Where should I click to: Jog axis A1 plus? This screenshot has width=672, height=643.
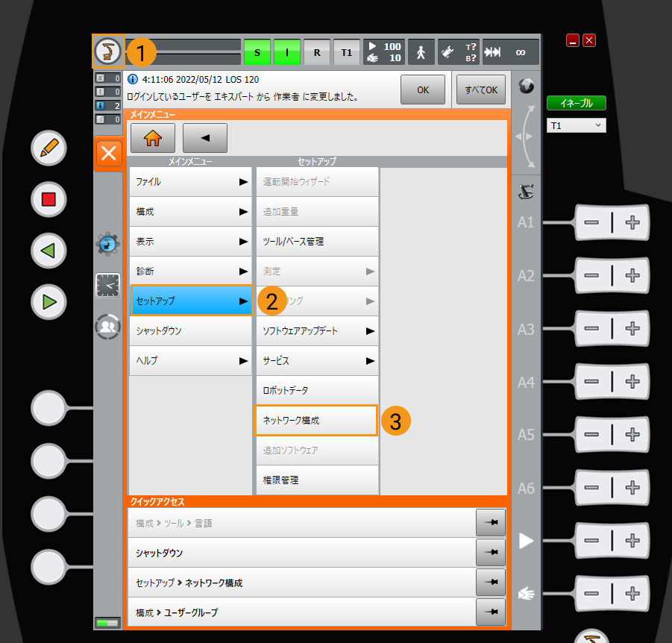(632, 222)
